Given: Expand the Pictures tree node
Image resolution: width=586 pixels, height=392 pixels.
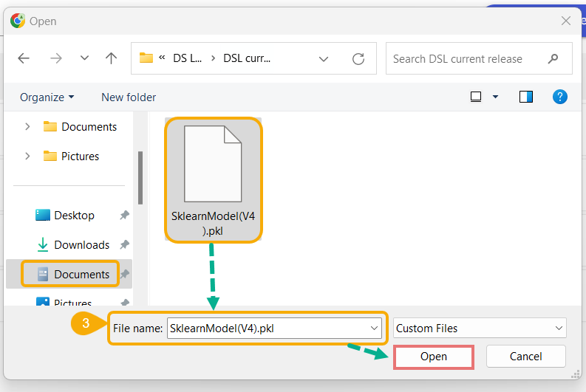Looking at the screenshot, I should [x=27, y=156].
